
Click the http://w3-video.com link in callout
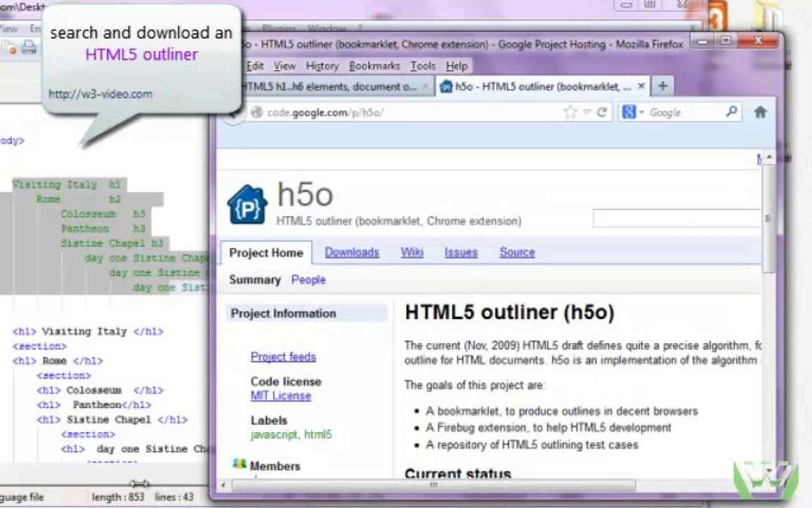(101, 95)
